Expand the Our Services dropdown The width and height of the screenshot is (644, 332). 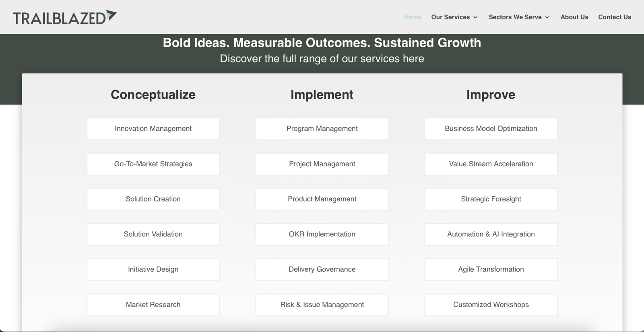pyautogui.click(x=451, y=17)
